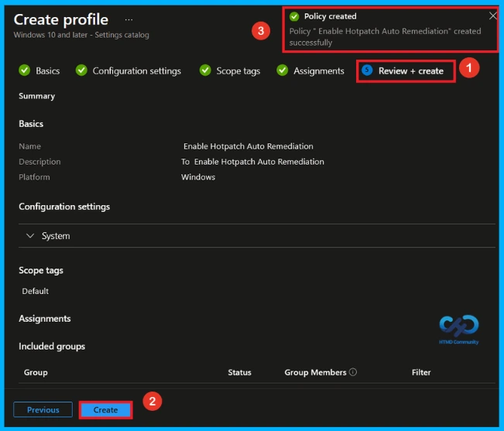This screenshot has height=431, width=504.
Task: Click the Windows platform value
Action: tap(198, 177)
